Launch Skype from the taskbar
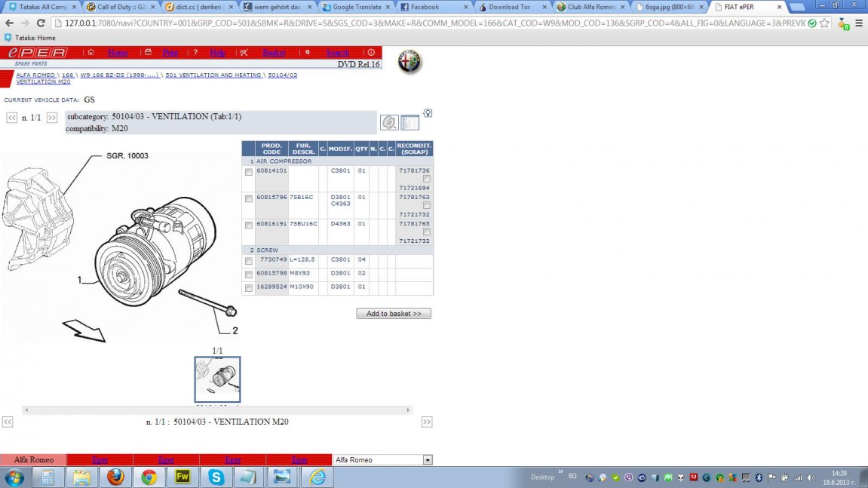This screenshot has height=488, width=868. coord(216,477)
